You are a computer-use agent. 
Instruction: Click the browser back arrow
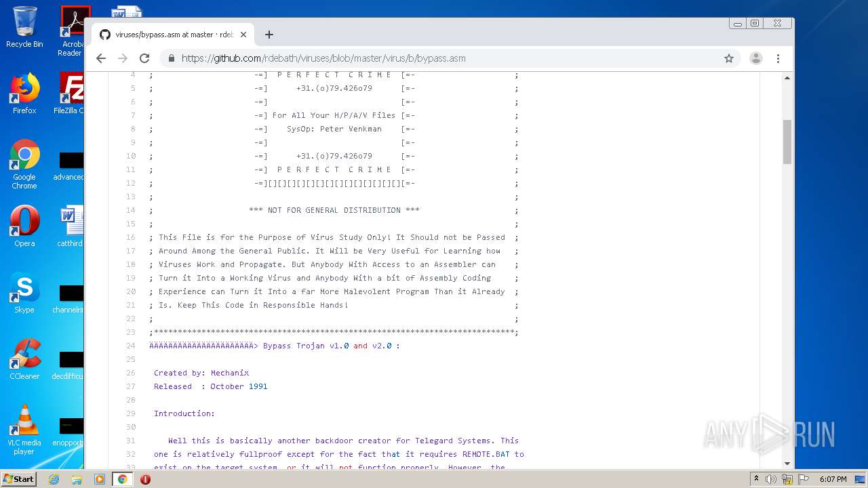click(x=101, y=58)
